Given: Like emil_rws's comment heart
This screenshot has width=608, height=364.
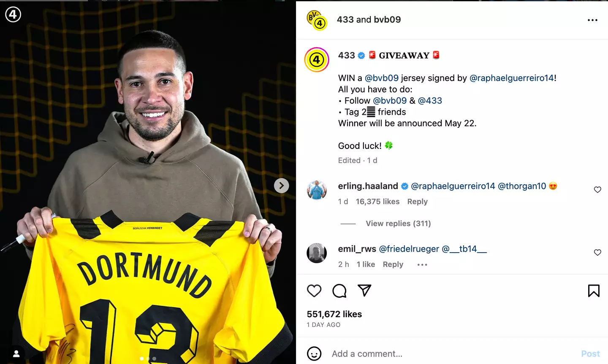Looking at the screenshot, I should click(x=597, y=253).
